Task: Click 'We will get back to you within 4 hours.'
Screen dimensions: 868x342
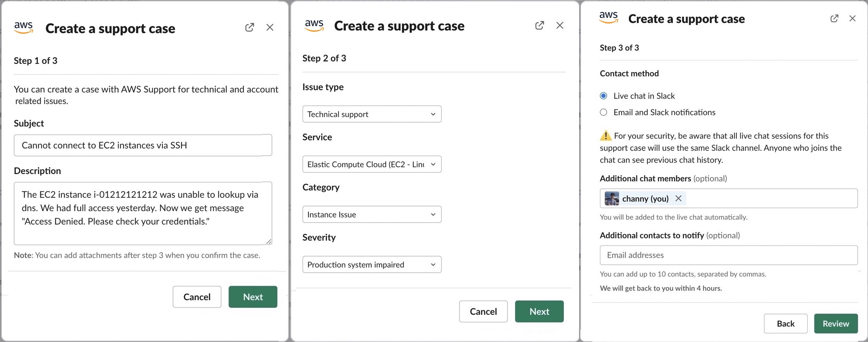Action: point(661,288)
